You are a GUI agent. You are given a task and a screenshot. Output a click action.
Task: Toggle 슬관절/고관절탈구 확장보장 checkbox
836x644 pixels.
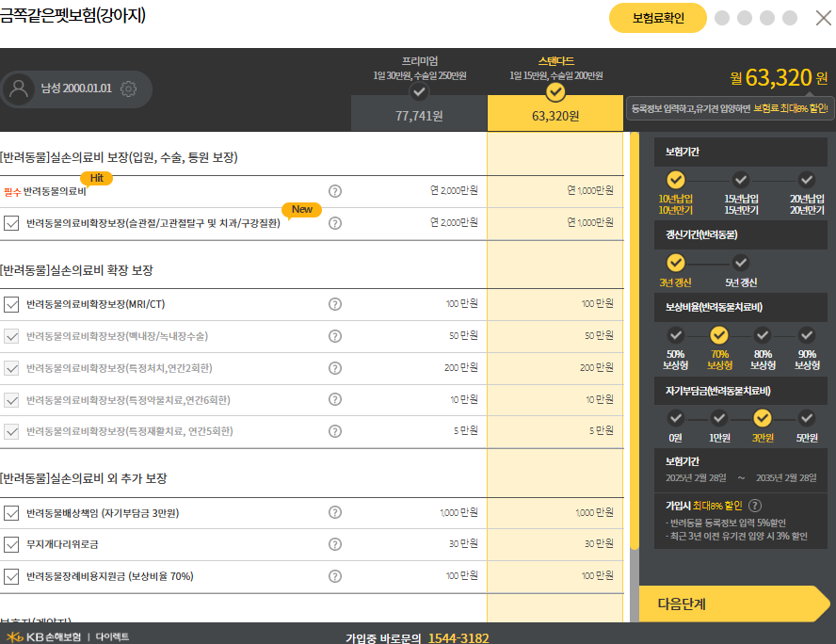[x=11, y=223]
